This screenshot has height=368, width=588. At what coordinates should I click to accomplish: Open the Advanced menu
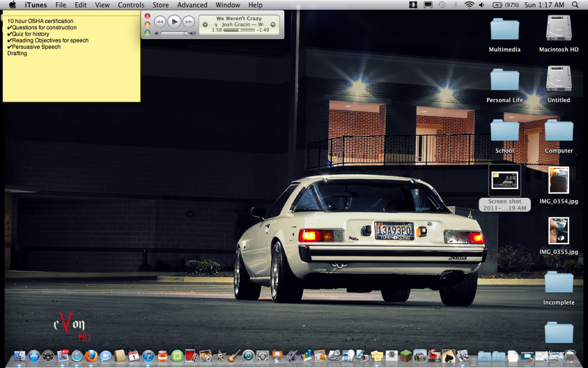tap(192, 5)
